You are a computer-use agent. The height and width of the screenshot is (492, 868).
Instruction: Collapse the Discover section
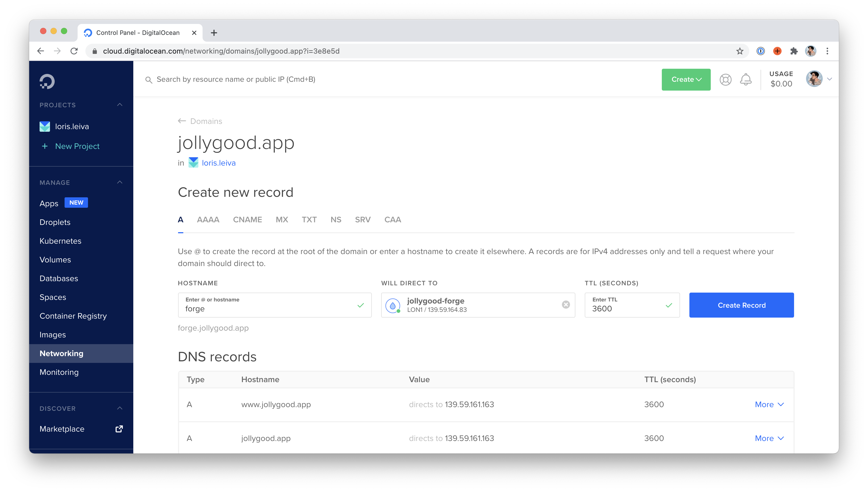click(119, 408)
